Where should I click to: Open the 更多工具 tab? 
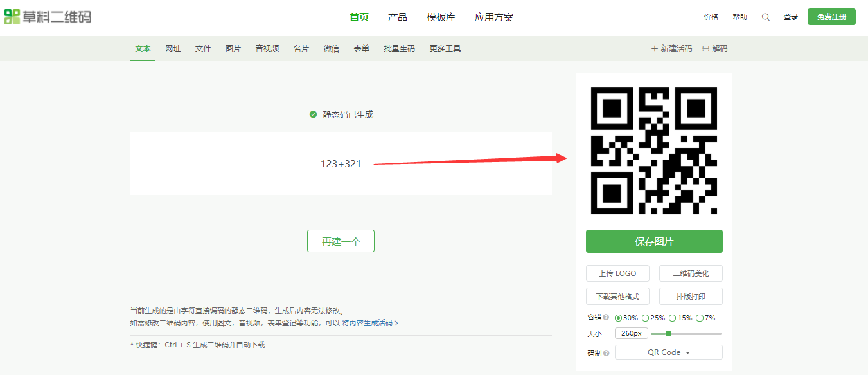click(x=445, y=49)
